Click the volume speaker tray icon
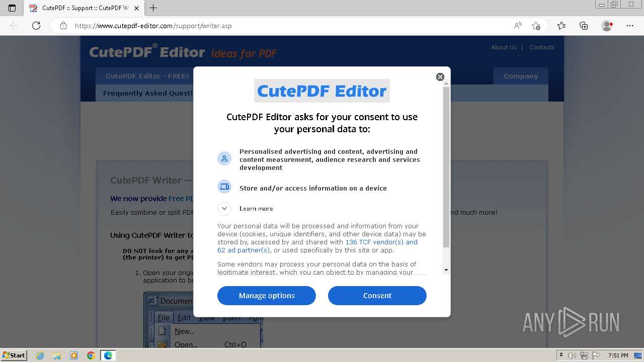Image resolution: width=644 pixels, height=362 pixels. pos(572,355)
